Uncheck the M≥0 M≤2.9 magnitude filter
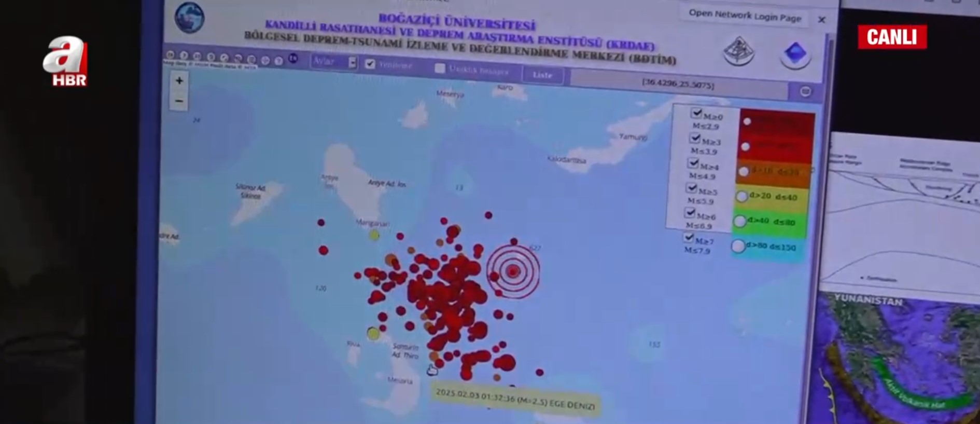 coord(696,113)
